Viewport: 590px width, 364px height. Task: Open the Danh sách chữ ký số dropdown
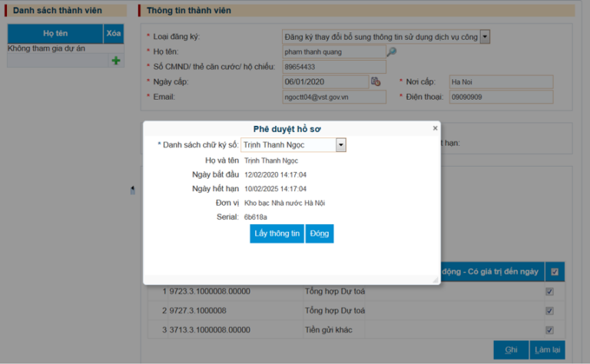tap(340, 145)
